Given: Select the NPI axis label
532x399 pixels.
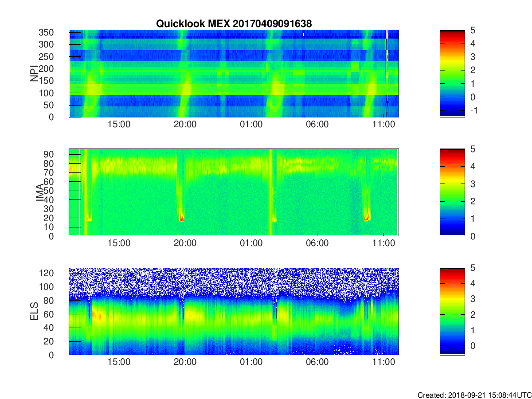Looking at the screenshot, I should click(x=34, y=73).
